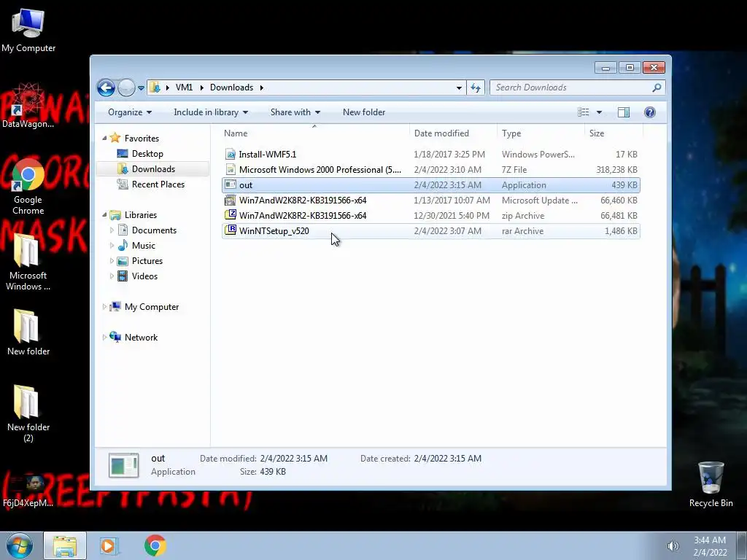
Task: Open the view options dropdown arrow
Action: [600, 112]
